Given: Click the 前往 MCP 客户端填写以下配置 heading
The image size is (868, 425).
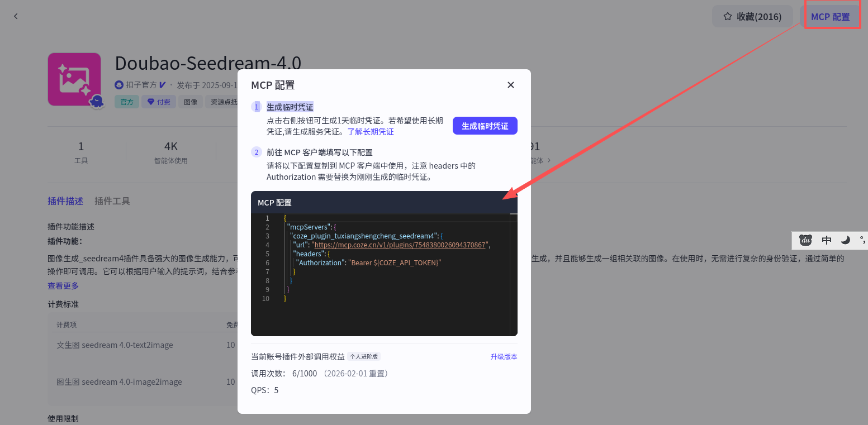Looking at the screenshot, I should click(320, 152).
